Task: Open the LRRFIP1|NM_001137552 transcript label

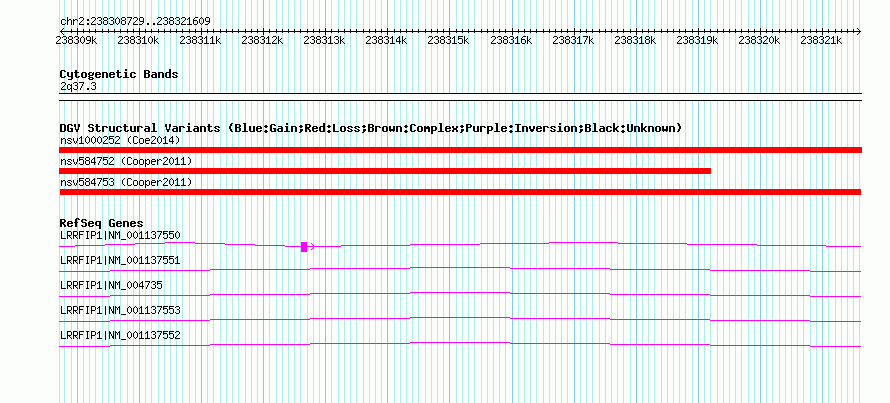Action: 120,335
